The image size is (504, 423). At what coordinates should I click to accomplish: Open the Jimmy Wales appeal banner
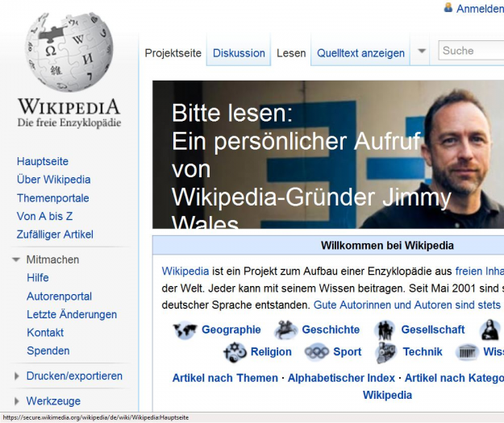(328, 155)
